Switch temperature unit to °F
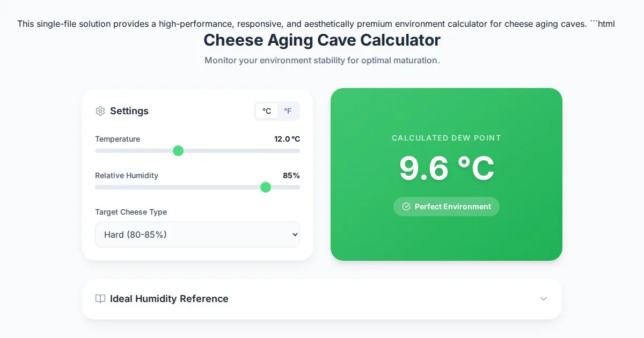Screen dimensions: 644x338 (x=288, y=111)
